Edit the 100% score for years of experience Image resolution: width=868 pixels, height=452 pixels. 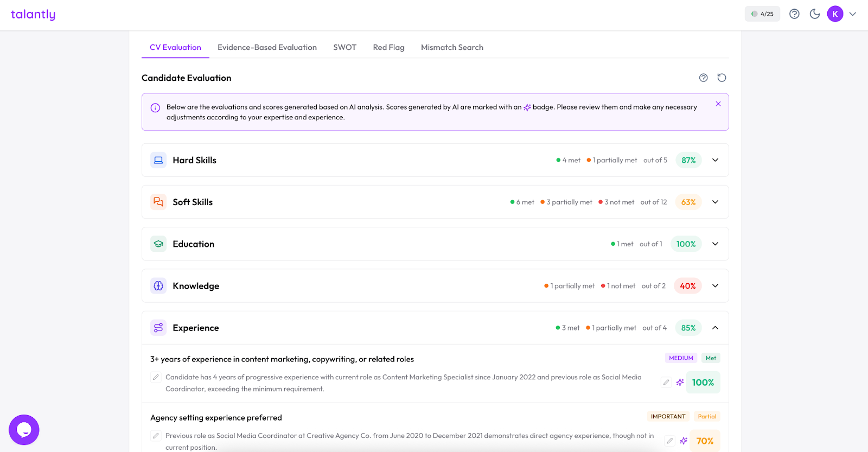tap(666, 383)
